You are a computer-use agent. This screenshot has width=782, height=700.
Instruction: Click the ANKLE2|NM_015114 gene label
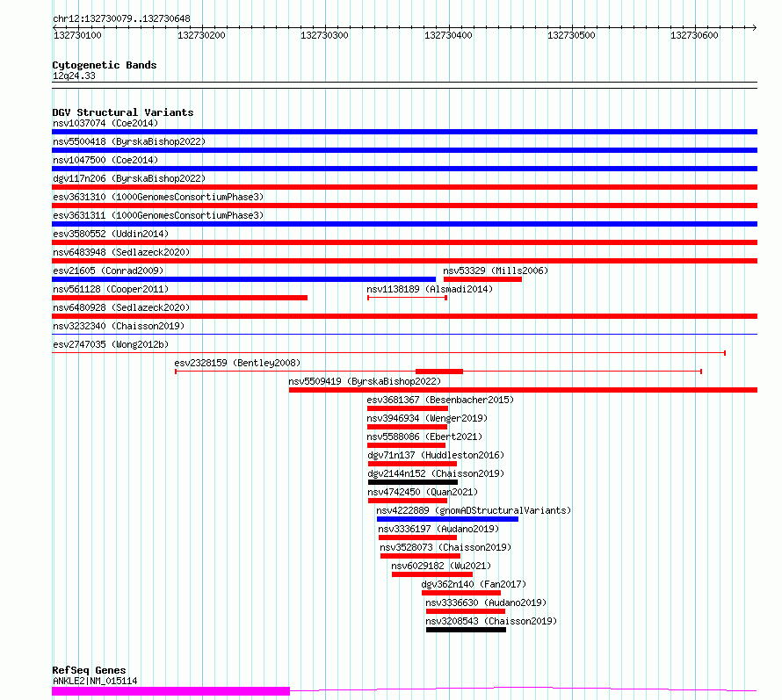95,681
